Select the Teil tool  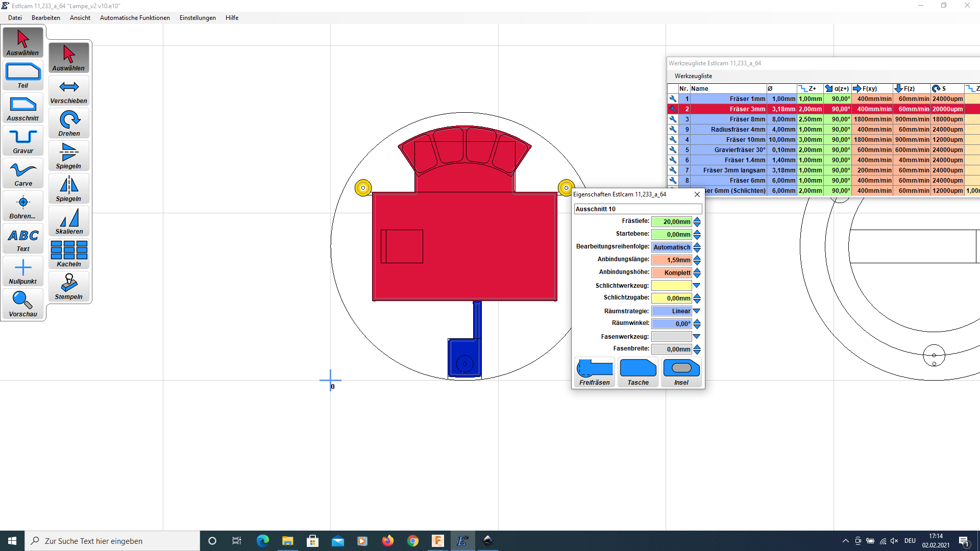(x=23, y=75)
